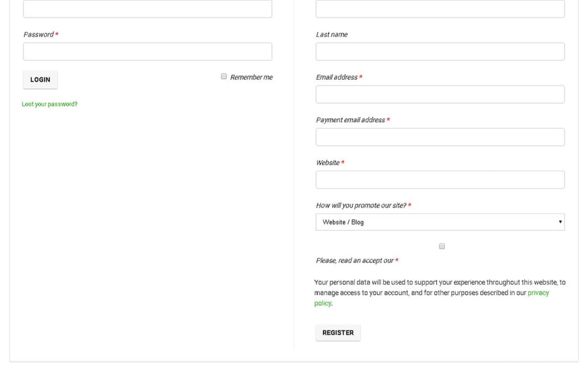588x368 pixels.
Task: Open the Lost your password? link
Action: [50, 104]
